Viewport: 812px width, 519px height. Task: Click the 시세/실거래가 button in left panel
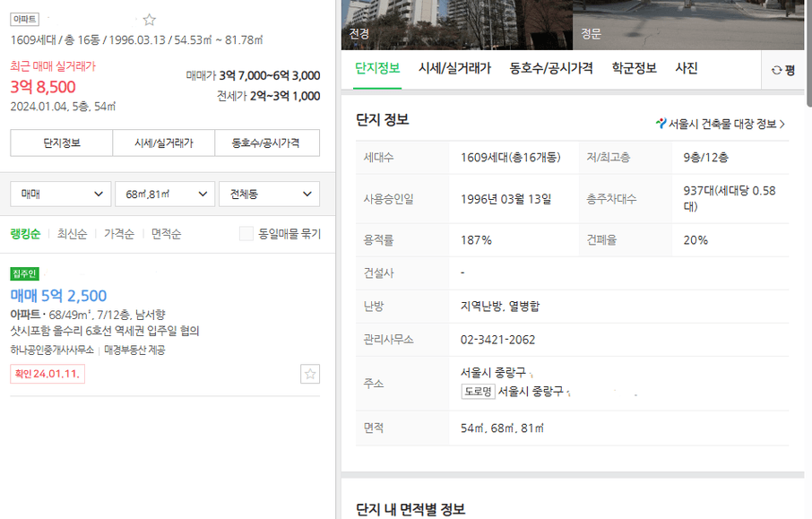pyautogui.click(x=164, y=143)
